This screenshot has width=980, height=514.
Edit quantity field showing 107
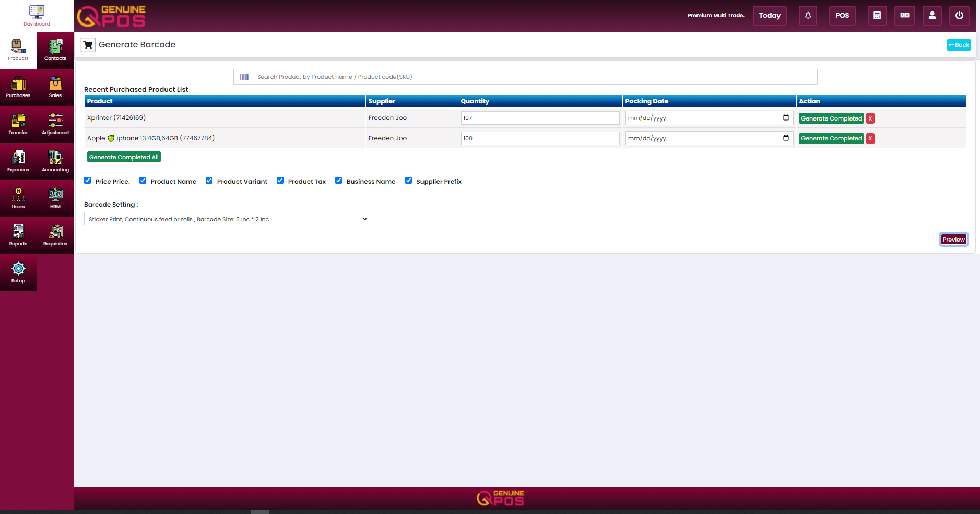pyautogui.click(x=540, y=118)
